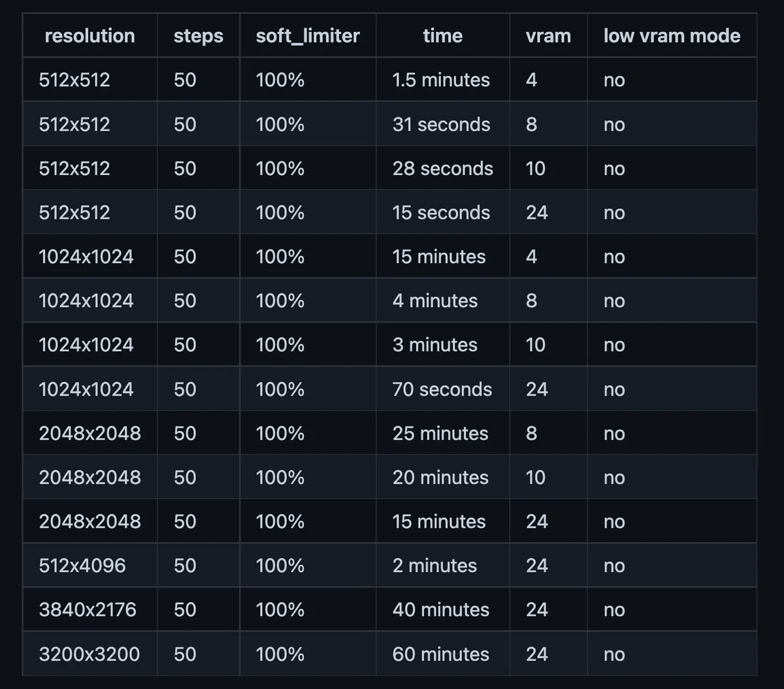Select the 40 minutes time cell
The height and width of the screenshot is (689, 784).
tap(442, 610)
